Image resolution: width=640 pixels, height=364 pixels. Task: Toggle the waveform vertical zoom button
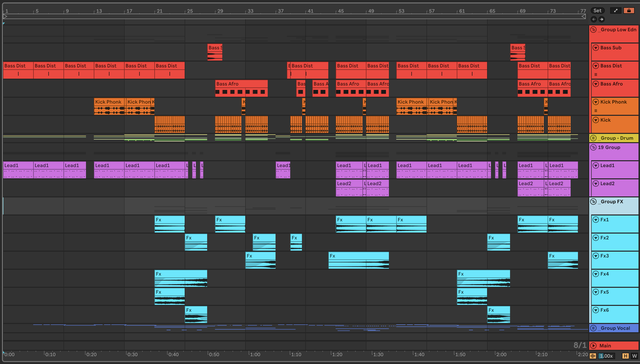tap(593, 356)
